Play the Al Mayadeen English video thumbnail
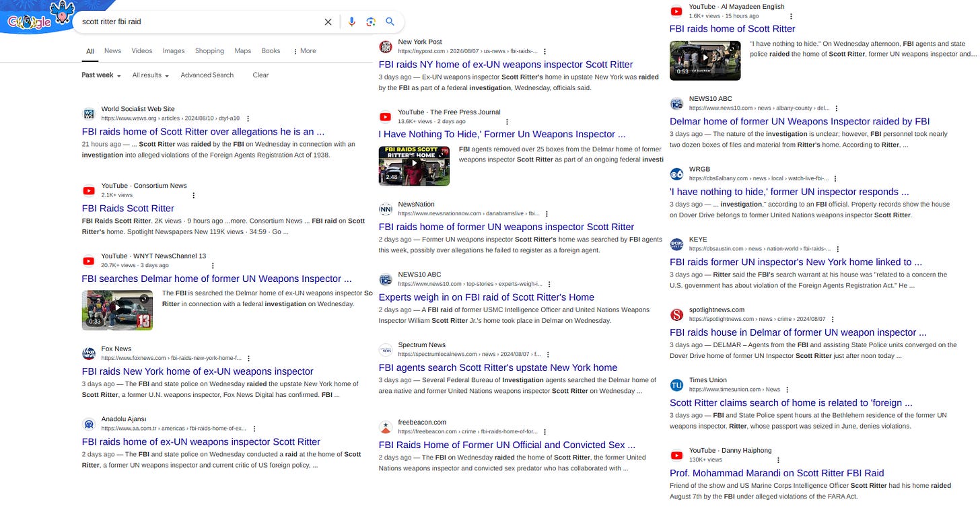This screenshot has height=512, width=980. [x=705, y=61]
